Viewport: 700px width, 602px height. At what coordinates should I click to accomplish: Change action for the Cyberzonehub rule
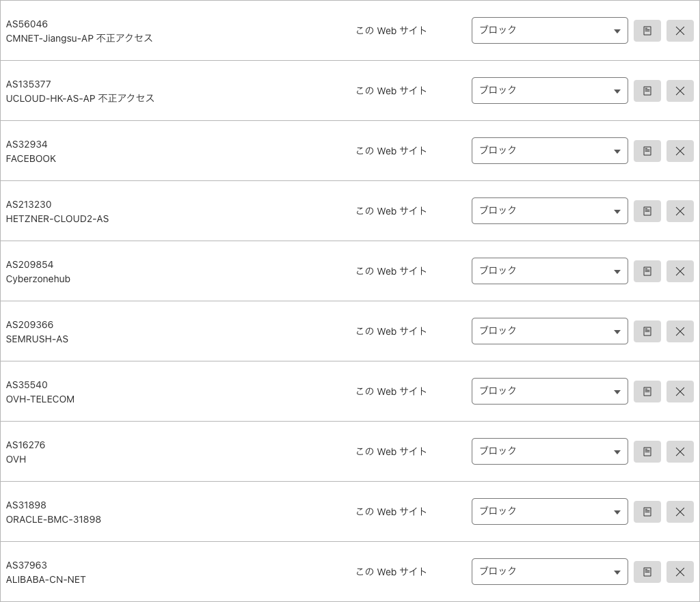click(549, 271)
